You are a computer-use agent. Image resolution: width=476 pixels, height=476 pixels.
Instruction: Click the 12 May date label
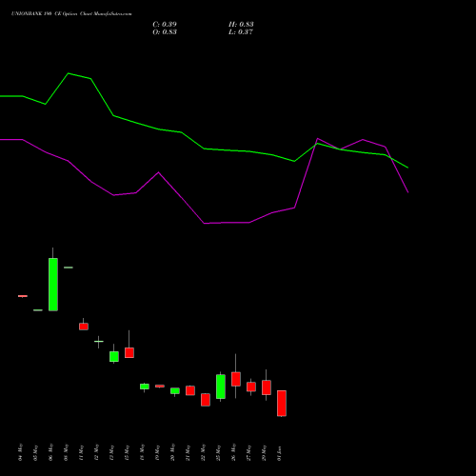(x=97, y=452)
